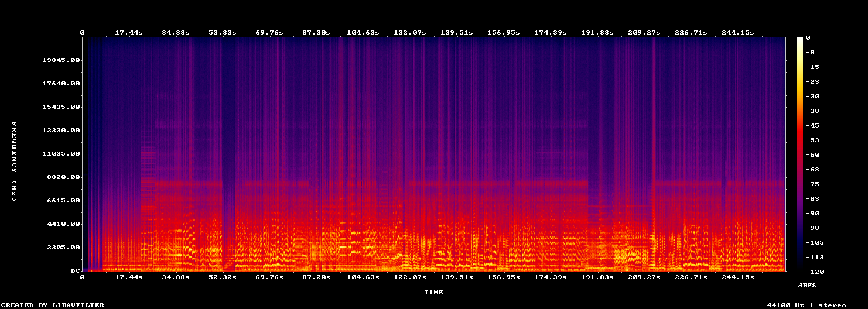Click 209.27s on the bottom time axis
Viewport: 868px width, 309px height.
point(644,277)
